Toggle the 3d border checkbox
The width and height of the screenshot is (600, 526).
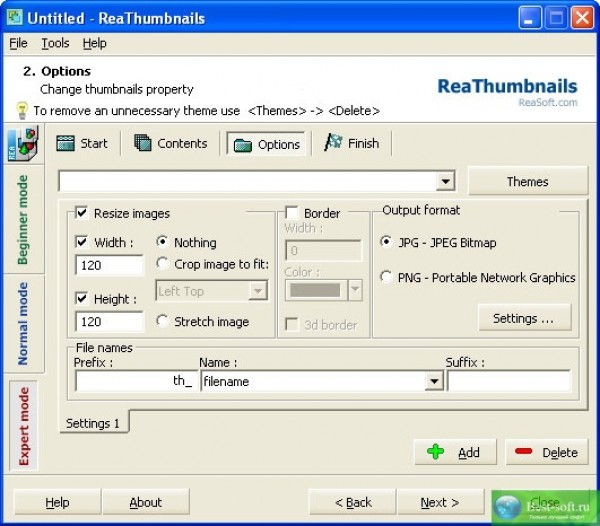292,324
